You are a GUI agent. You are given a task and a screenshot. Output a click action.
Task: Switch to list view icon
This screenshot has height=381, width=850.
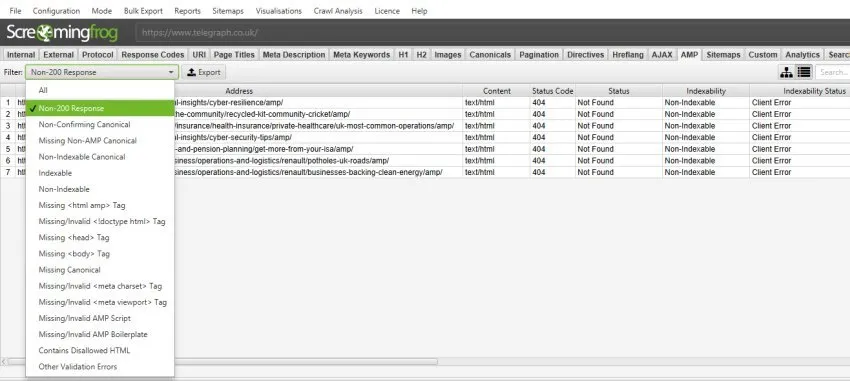tap(804, 72)
